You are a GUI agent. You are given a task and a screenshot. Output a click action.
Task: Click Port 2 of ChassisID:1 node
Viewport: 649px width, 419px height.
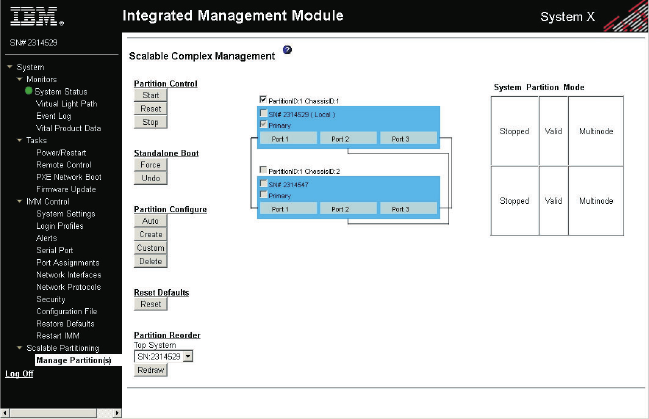coord(348,138)
